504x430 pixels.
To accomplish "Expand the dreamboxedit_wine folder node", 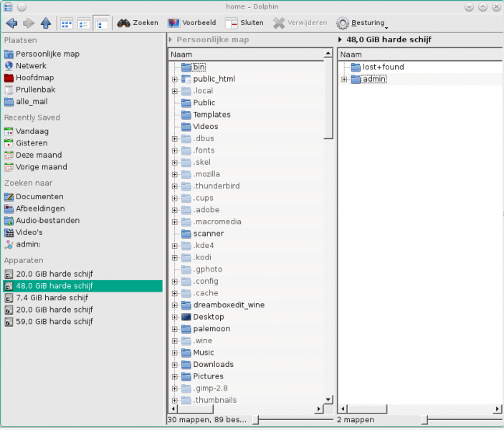I will [174, 305].
